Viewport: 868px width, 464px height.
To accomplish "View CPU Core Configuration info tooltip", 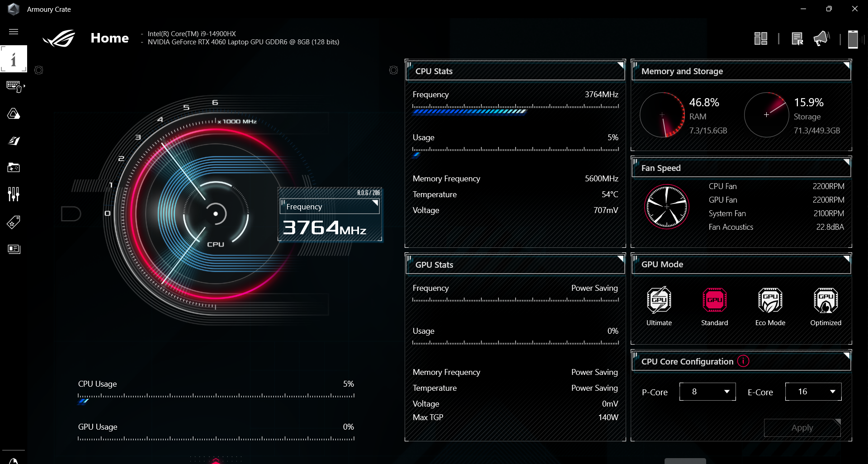I will coord(743,361).
